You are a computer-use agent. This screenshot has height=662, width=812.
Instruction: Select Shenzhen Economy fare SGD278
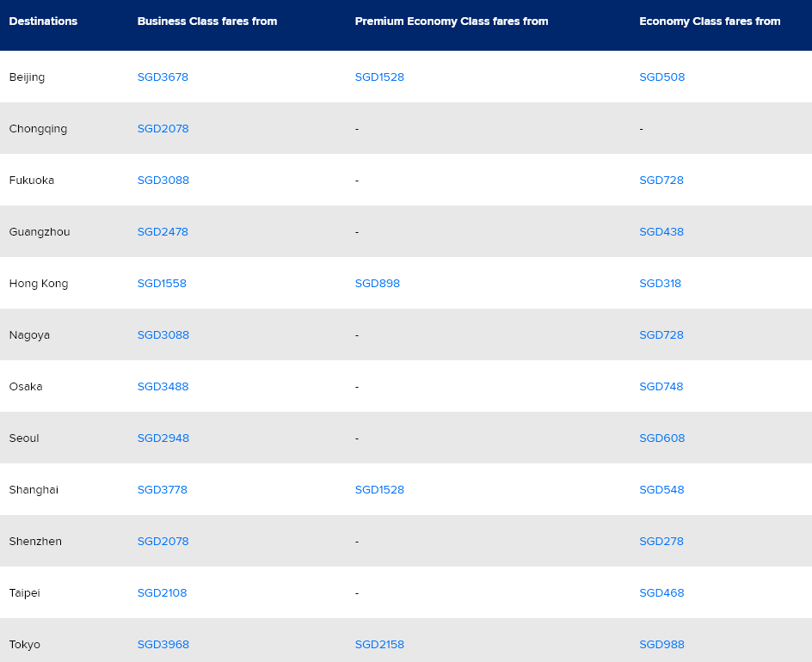coord(660,542)
